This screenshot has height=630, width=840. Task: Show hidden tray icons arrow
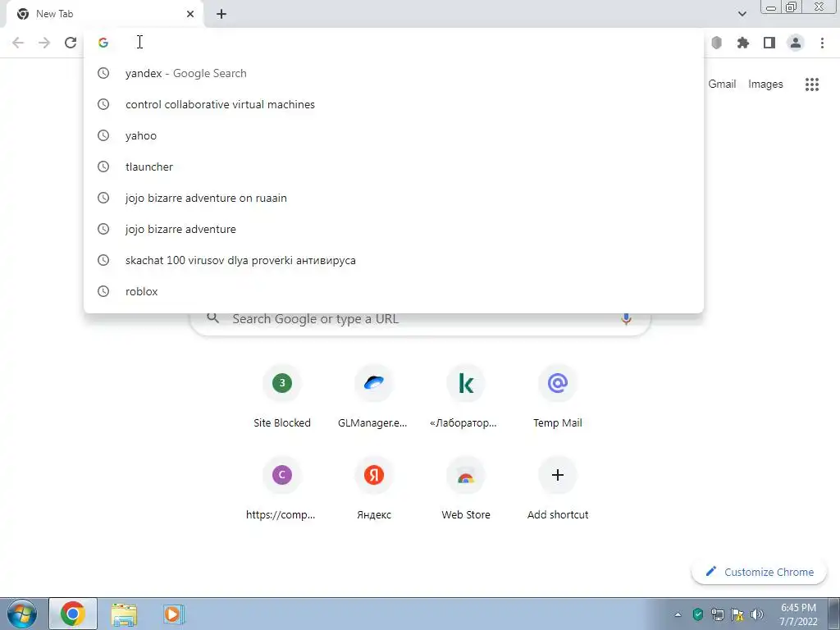(678, 614)
